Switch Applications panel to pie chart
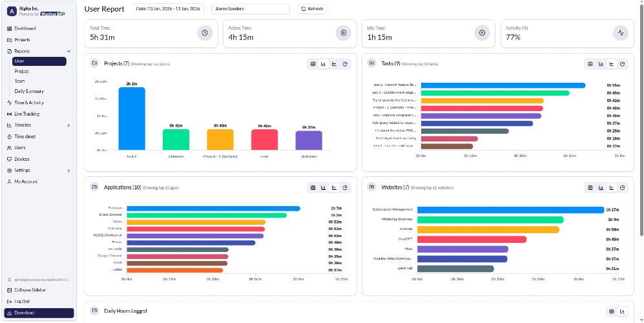Screen dimensions: 644x323 tap(345, 188)
